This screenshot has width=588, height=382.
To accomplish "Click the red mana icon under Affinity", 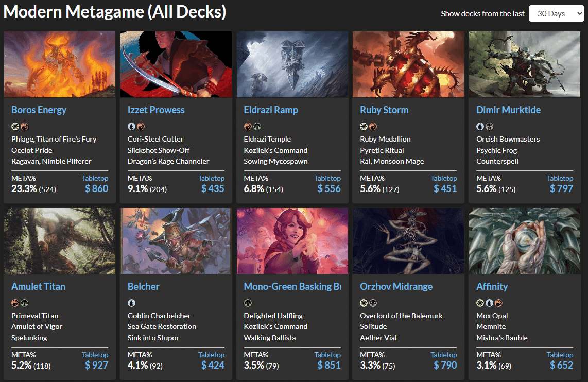I will coord(499,303).
